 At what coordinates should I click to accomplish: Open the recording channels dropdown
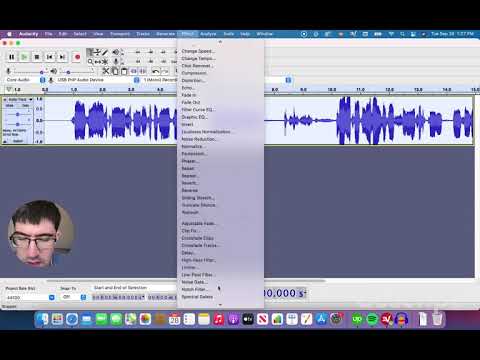coord(160,80)
